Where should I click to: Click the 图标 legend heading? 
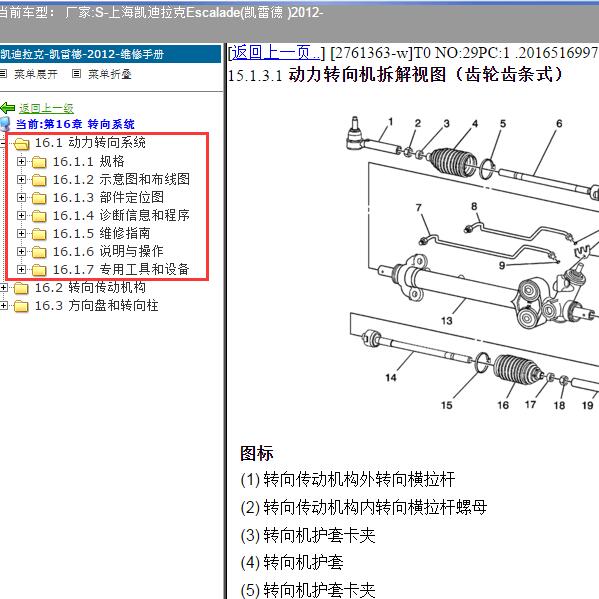[x=257, y=453]
